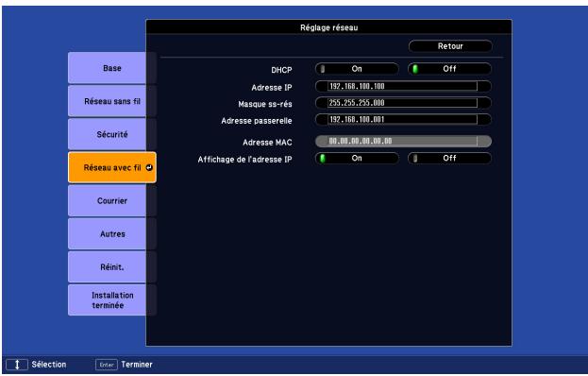Edit the Adresse passerelle field
Screen dimensions: 588x376
[403, 119]
